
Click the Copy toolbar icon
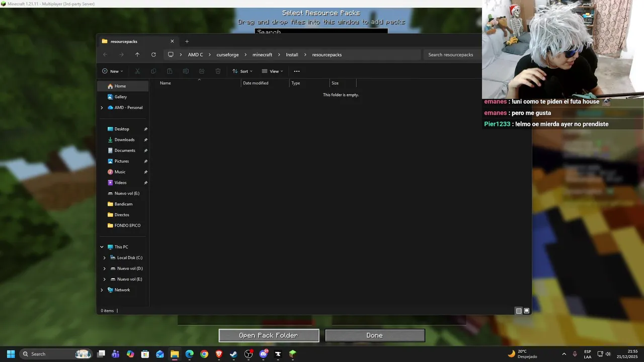pos(153,71)
